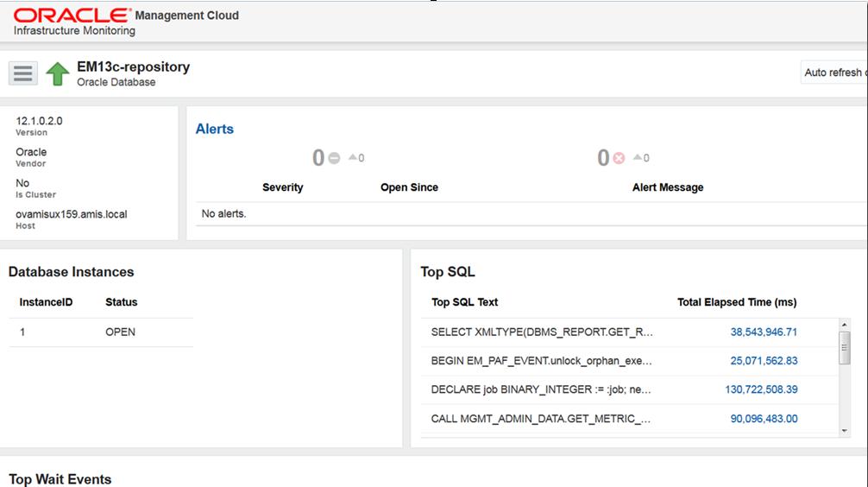Screen dimensions: 868x487
Task: Click the EM13c-repository title
Action: (134, 66)
